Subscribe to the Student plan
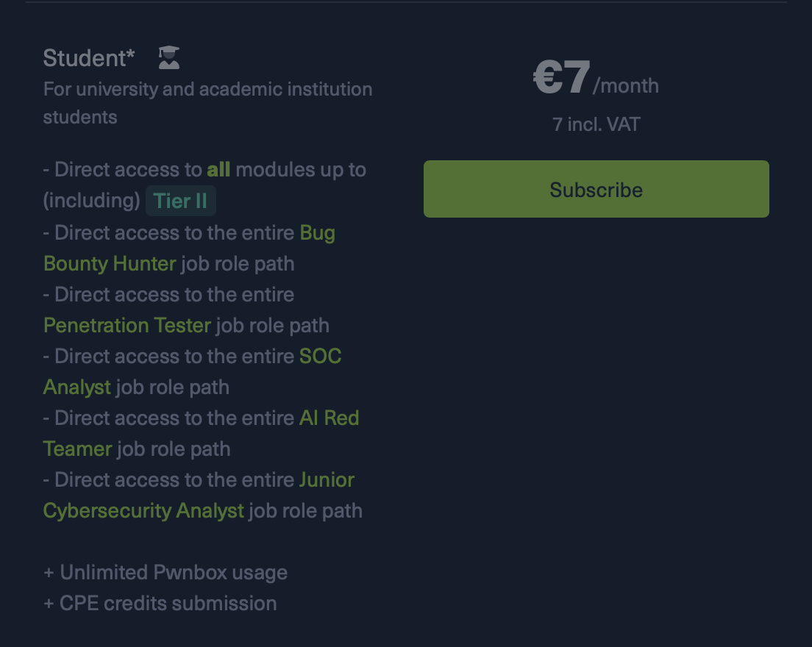Viewport: 812px width, 647px height. click(x=596, y=189)
